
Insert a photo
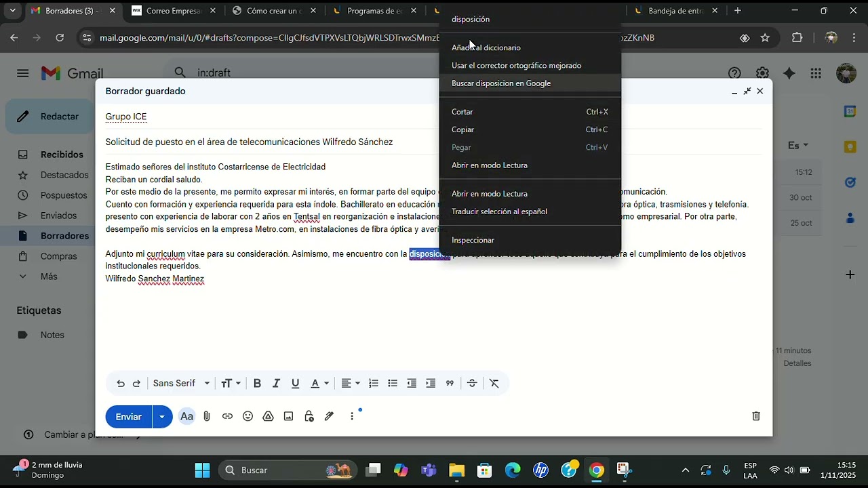tap(288, 416)
